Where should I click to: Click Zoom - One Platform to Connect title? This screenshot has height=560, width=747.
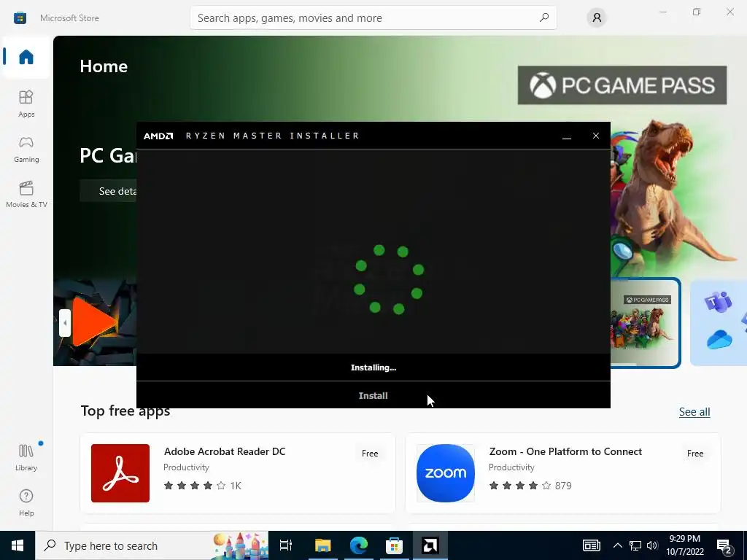[x=565, y=451]
